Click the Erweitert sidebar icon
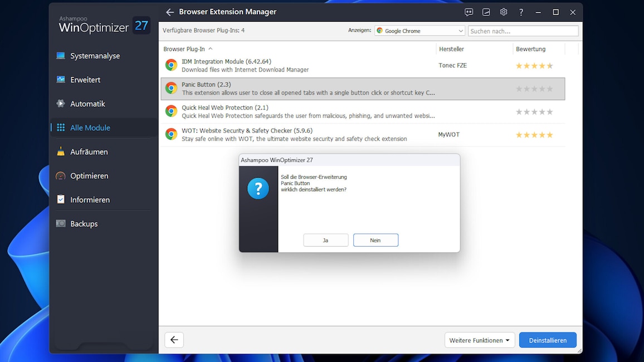Screen dimensions: 644x362 pos(61,80)
